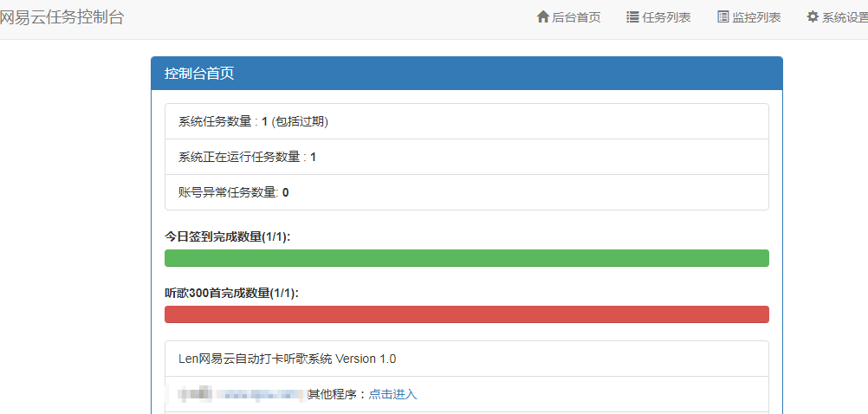
Task: Open the 后台首页 menu item
Action: coord(576,17)
